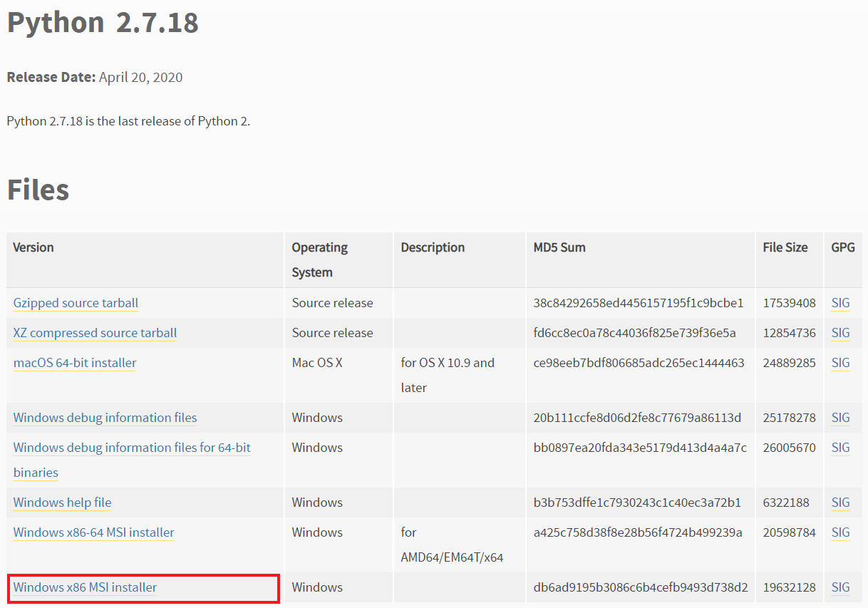Open the SIG for the Gzipped source tarball
The height and width of the screenshot is (608, 868).
click(840, 302)
